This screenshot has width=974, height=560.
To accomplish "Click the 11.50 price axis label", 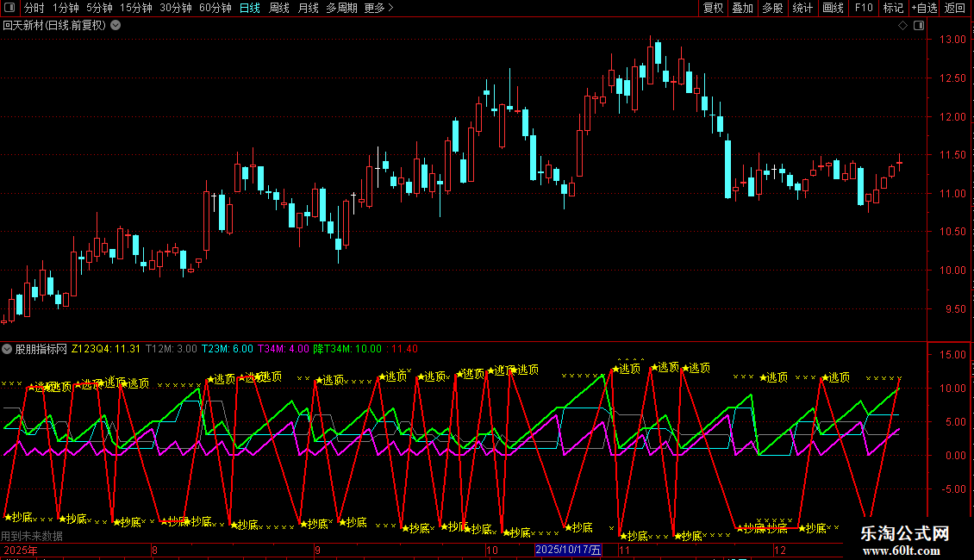I will [952, 155].
